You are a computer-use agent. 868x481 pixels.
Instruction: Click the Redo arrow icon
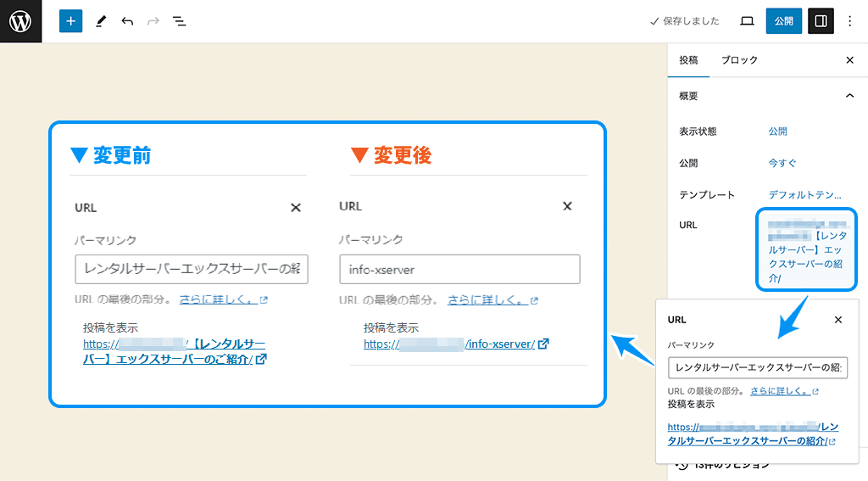point(153,21)
